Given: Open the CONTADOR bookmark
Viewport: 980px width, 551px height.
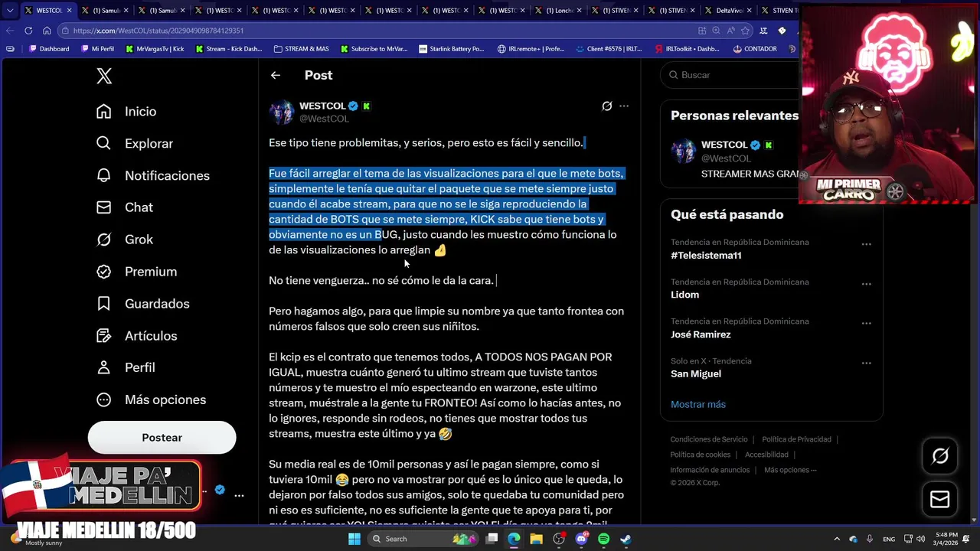Looking at the screenshot, I should 755,49.
